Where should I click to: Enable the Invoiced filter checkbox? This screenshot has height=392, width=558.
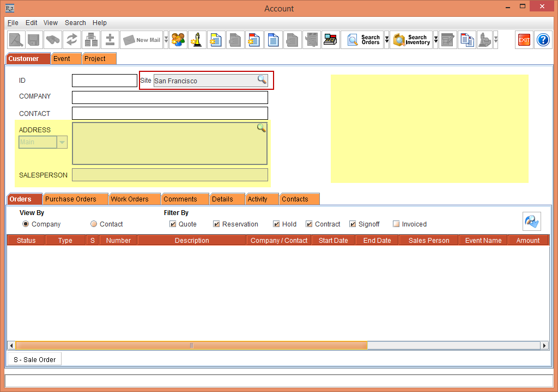pos(396,224)
